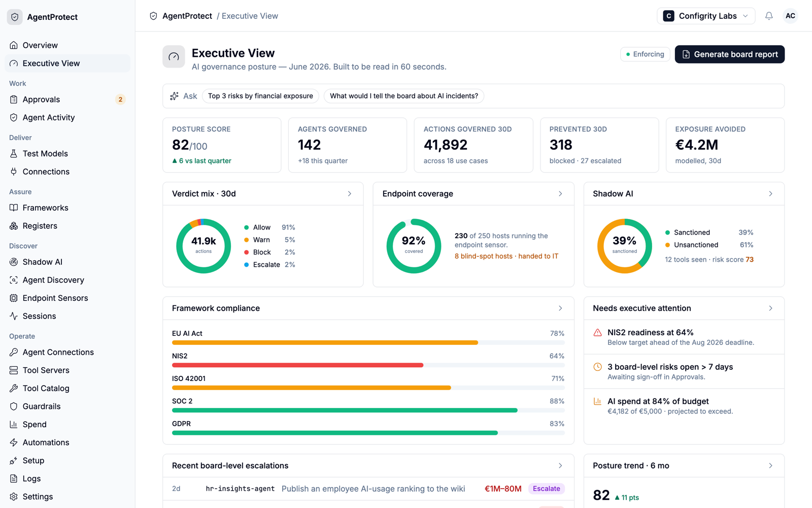This screenshot has height=508, width=812.
Task: Click the Tool Servers server icon
Action: click(14, 370)
